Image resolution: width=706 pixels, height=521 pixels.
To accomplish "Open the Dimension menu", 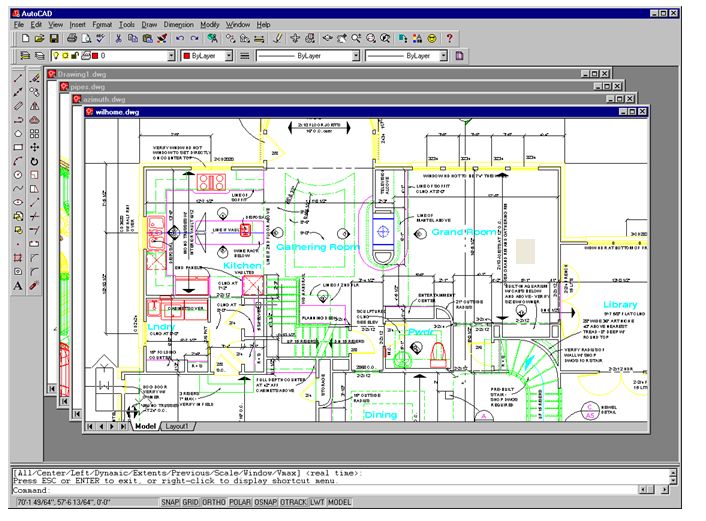I will click(x=180, y=23).
